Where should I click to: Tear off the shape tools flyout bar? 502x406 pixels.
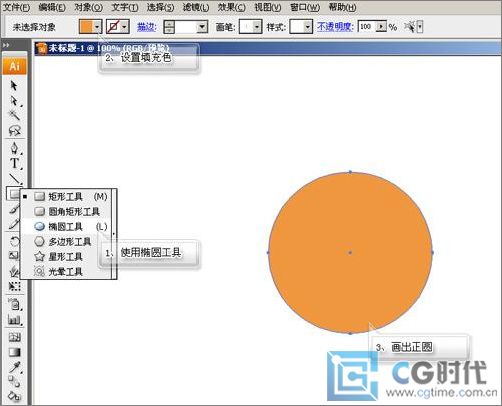pyautogui.click(x=114, y=234)
